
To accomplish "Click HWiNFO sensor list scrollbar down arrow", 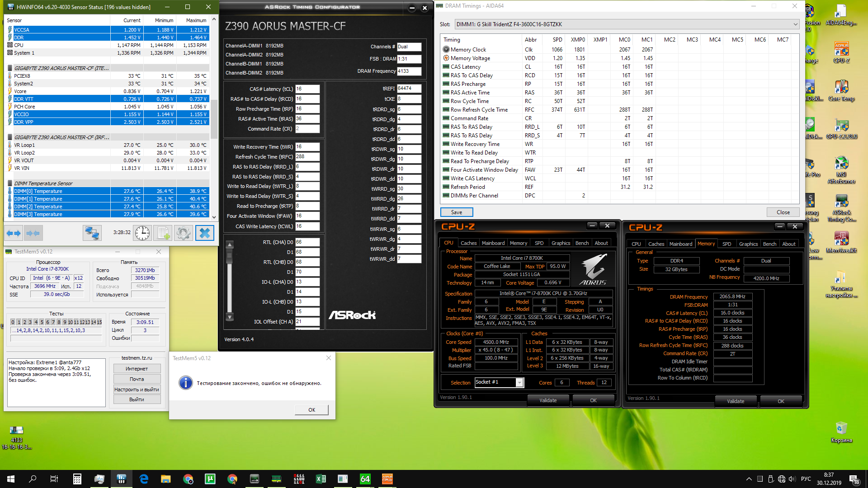I will coord(214,217).
